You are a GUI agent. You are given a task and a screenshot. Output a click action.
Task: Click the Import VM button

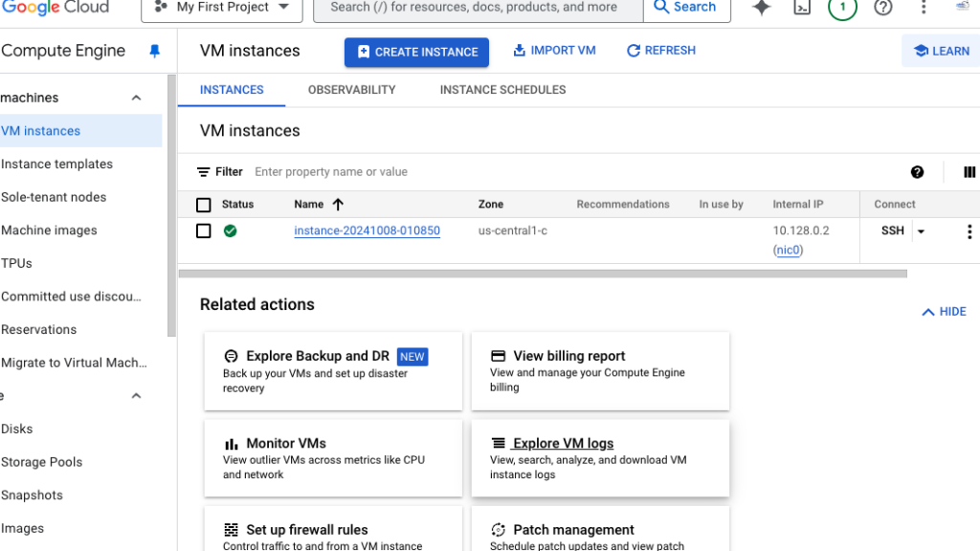[554, 51]
